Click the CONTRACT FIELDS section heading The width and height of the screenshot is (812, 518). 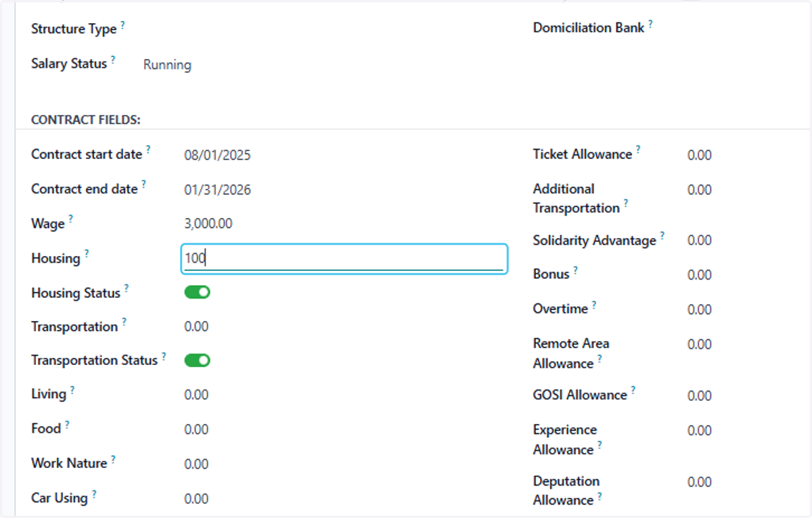coord(86,120)
